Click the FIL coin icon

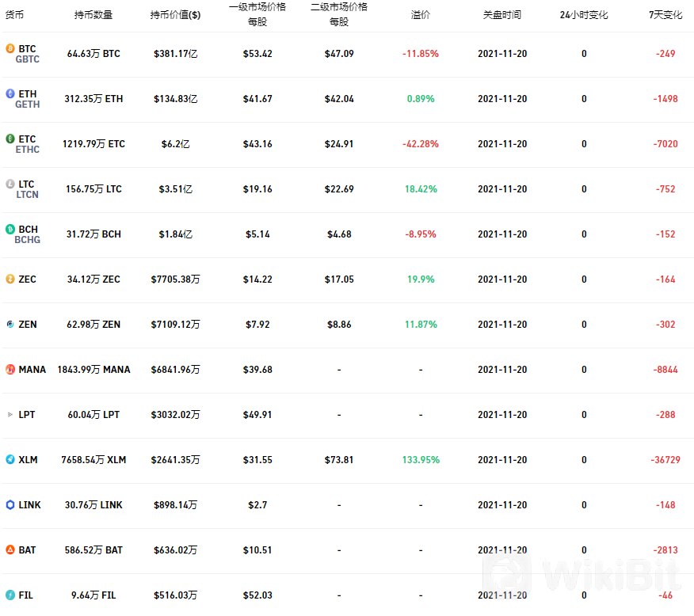coord(10,595)
